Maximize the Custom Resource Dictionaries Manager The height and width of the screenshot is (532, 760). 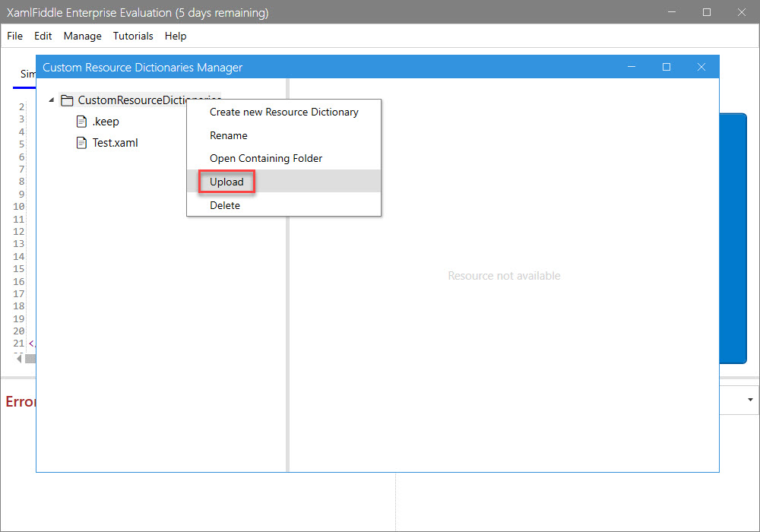[667, 67]
